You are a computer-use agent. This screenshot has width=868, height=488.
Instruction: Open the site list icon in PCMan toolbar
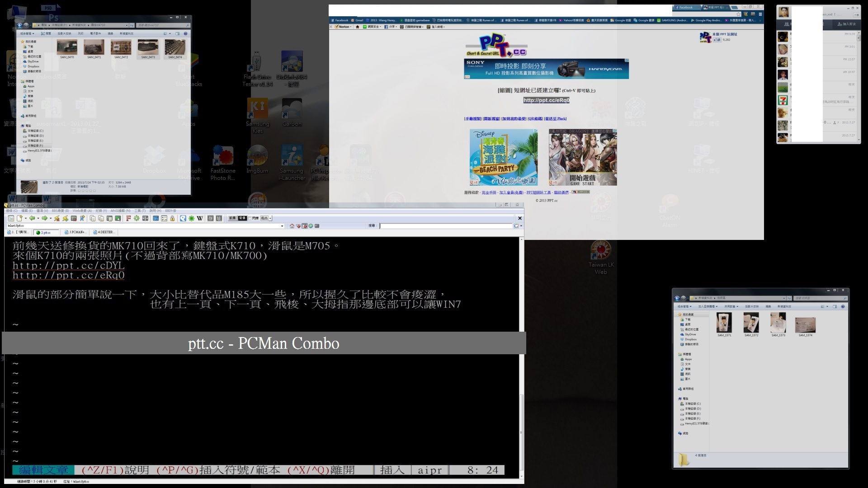(x=11, y=218)
